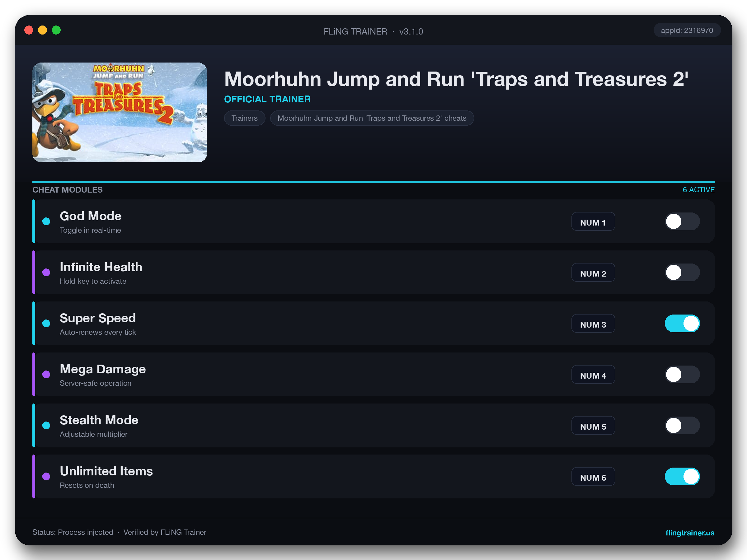
Task: Click the Unlimited Items title
Action: (x=106, y=471)
